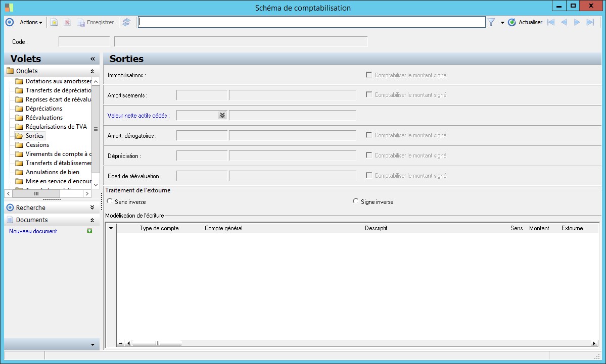The image size is (606, 364).
Task: Click the Descriptif column header
Action: [x=376, y=228]
